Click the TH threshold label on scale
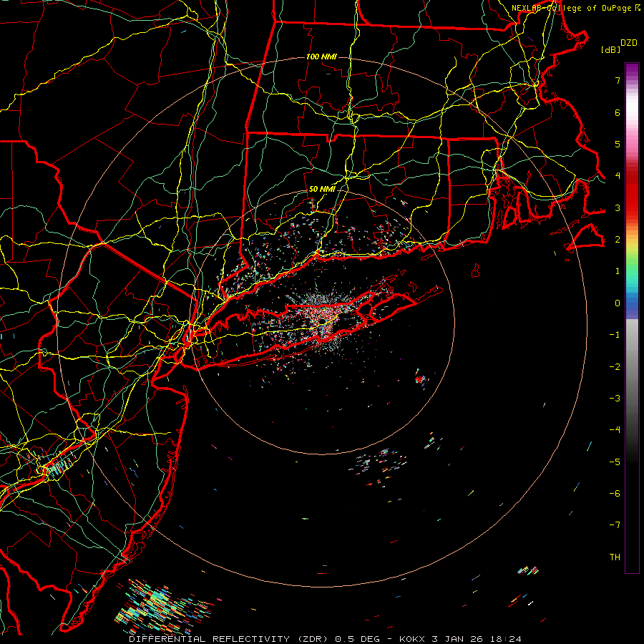The width and height of the screenshot is (644, 644). tap(615, 557)
